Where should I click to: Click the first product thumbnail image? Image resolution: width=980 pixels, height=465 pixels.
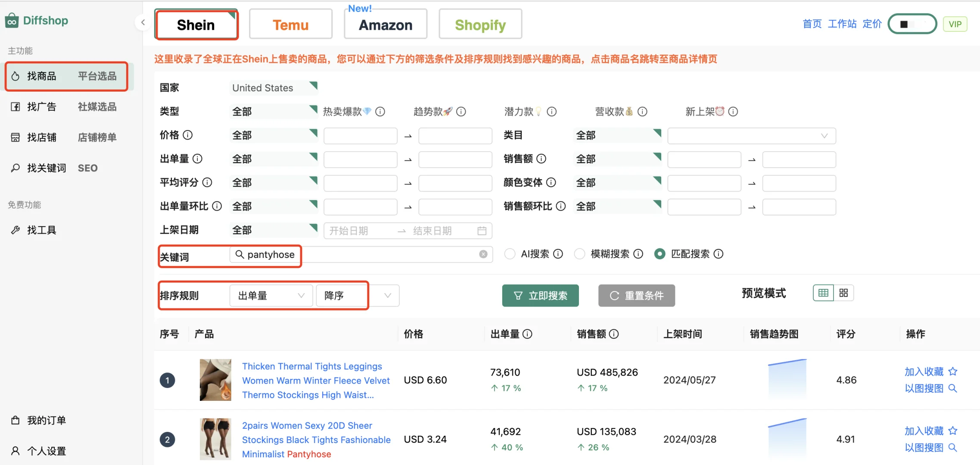click(x=215, y=380)
